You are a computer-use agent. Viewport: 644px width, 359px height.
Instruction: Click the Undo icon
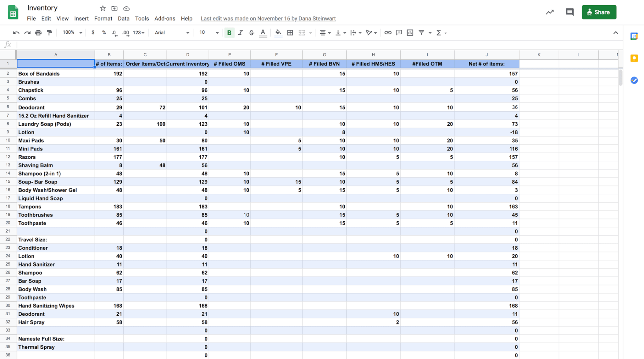pos(16,33)
